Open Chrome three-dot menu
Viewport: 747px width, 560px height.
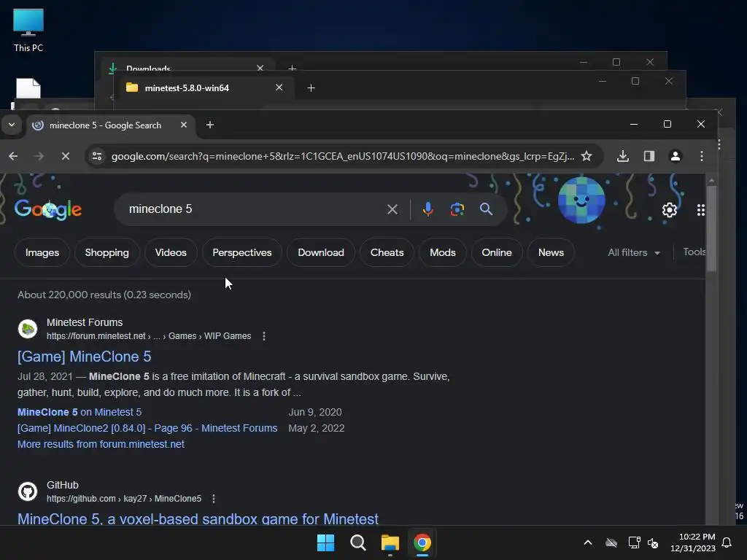(701, 156)
